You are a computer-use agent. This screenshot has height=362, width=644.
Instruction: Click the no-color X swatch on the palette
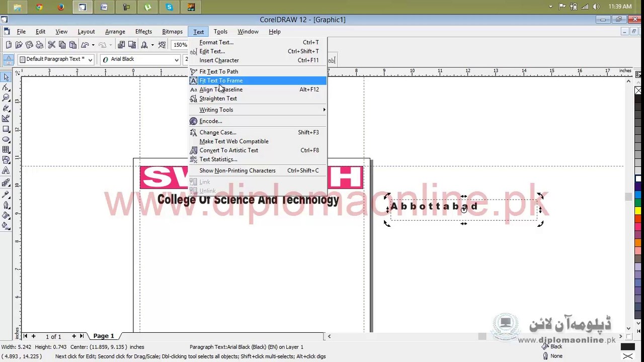coord(638,90)
